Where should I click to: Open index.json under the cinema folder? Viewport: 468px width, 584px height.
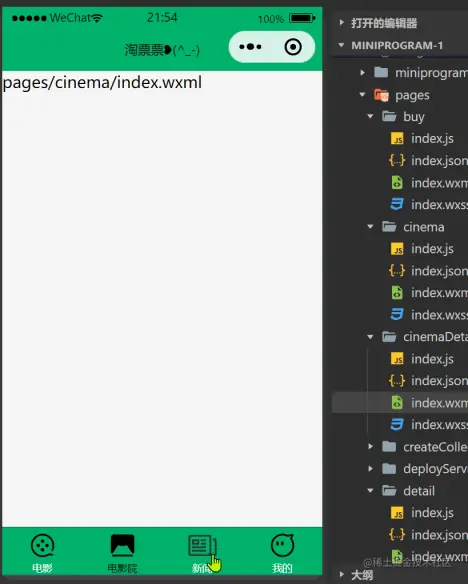(x=439, y=270)
